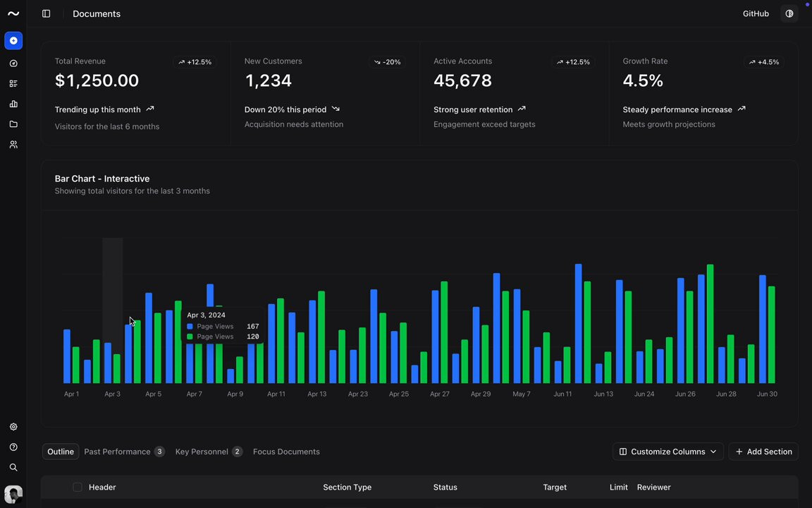Open the team users icon in sidebar
Viewport: 812px width, 508px height.
pyautogui.click(x=13, y=145)
